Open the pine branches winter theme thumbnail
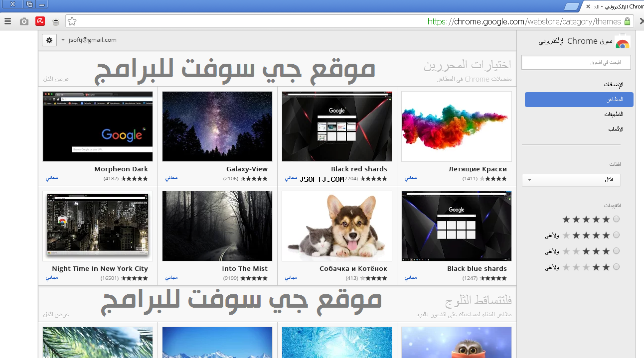 point(98,343)
